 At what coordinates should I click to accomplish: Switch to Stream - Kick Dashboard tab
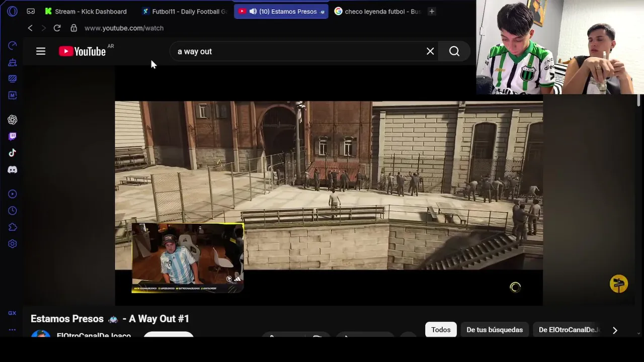point(86,11)
